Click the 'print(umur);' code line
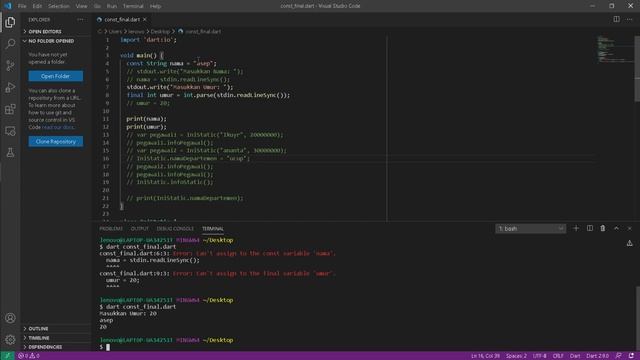The width and height of the screenshot is (640, 360). pos(146,127)
